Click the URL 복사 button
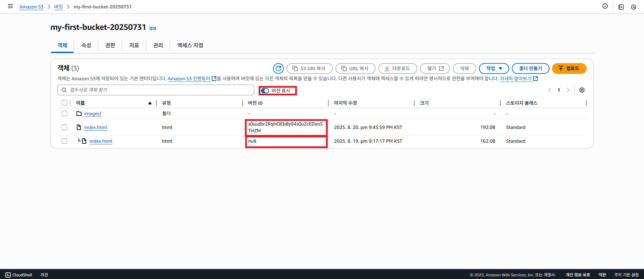 pos(356,68)
